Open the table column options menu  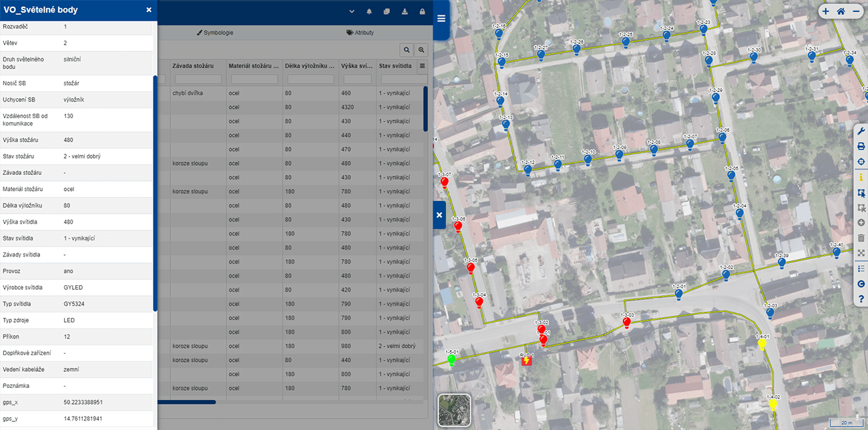[x=422, y=66]
